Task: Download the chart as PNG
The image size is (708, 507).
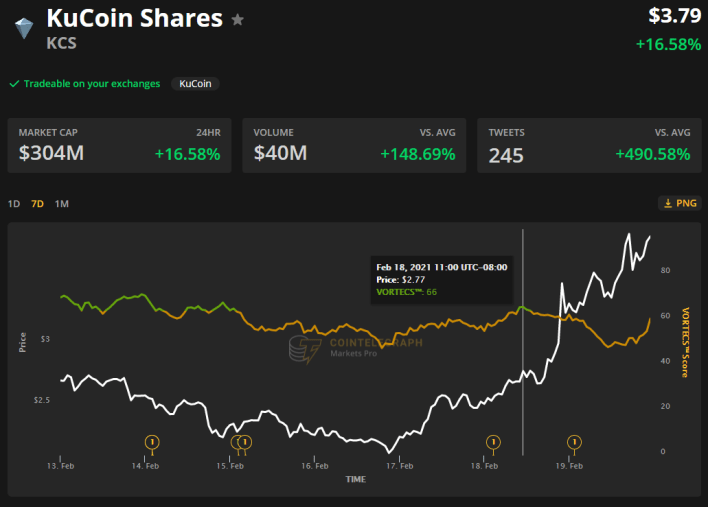Action: [x=679, y=203]
